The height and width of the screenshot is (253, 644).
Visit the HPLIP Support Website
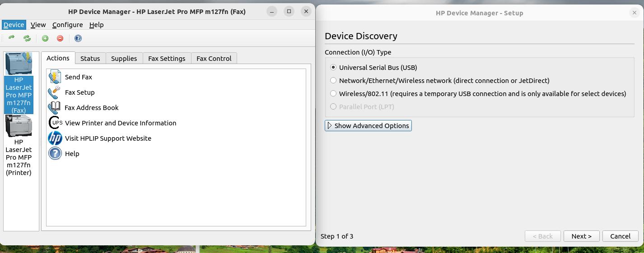[x=108, y=138]
